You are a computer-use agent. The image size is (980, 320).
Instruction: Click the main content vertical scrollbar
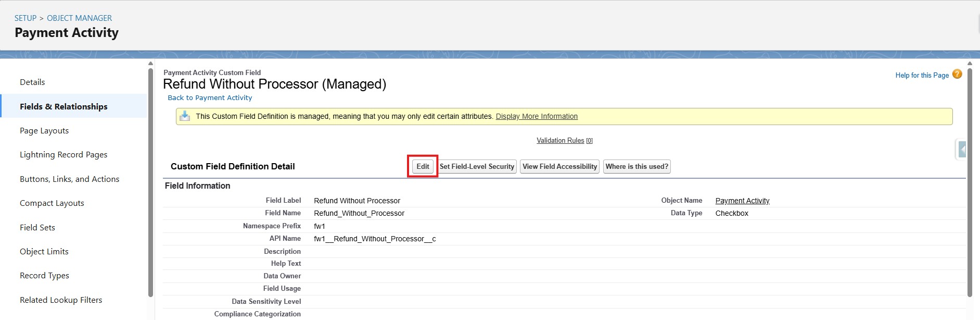click(x=970, y=182)
